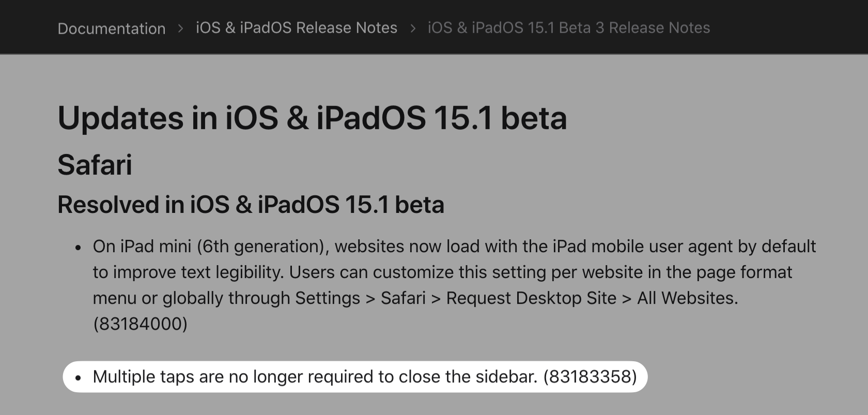Image resolution: width=868 pixels, height=415 pixels.
Task: Click the text Request Desktop Site
Action: tap(531, 298)
